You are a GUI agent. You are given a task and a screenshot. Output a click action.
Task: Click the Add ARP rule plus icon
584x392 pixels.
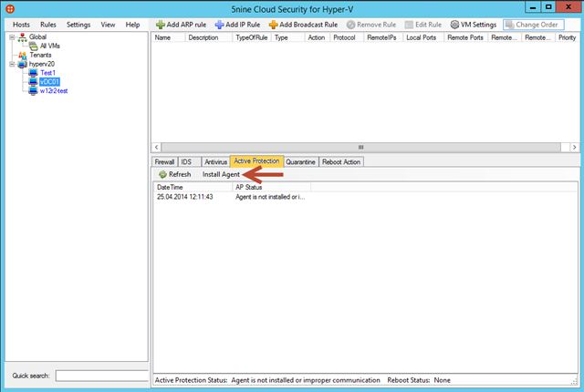(x=161, y=25)
